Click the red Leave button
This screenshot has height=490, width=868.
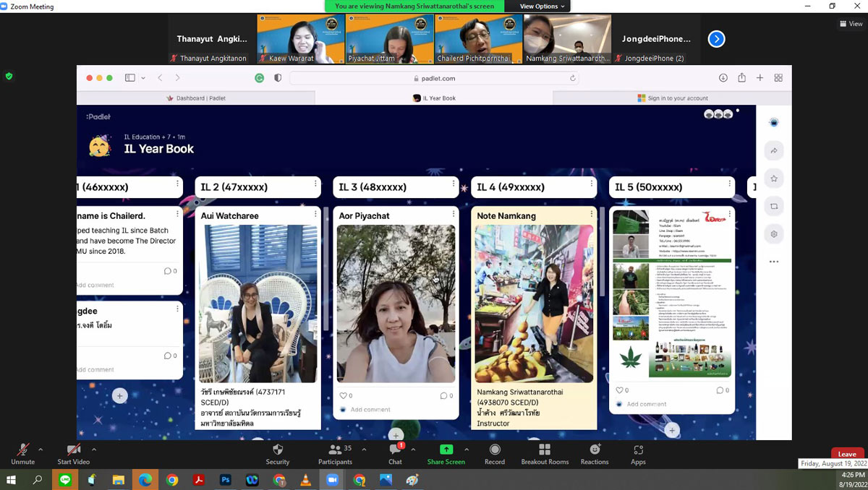click(x=847, y=454)
